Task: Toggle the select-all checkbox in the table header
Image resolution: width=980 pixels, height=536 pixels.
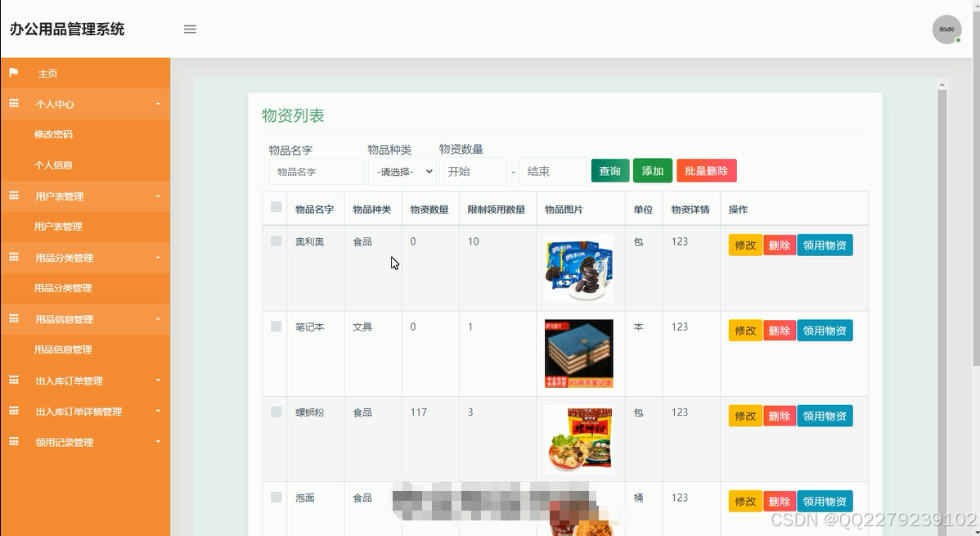Action: coord(275,207)
